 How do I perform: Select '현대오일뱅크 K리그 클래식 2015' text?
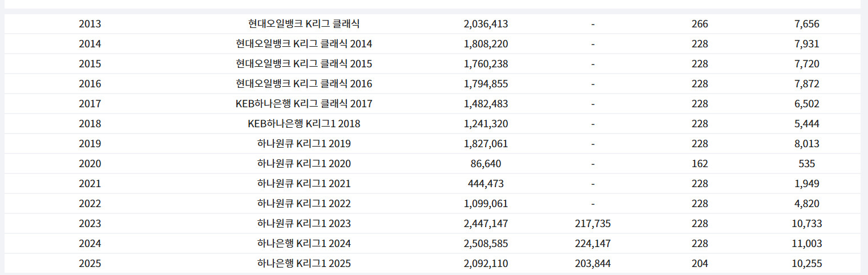[304, 64]
